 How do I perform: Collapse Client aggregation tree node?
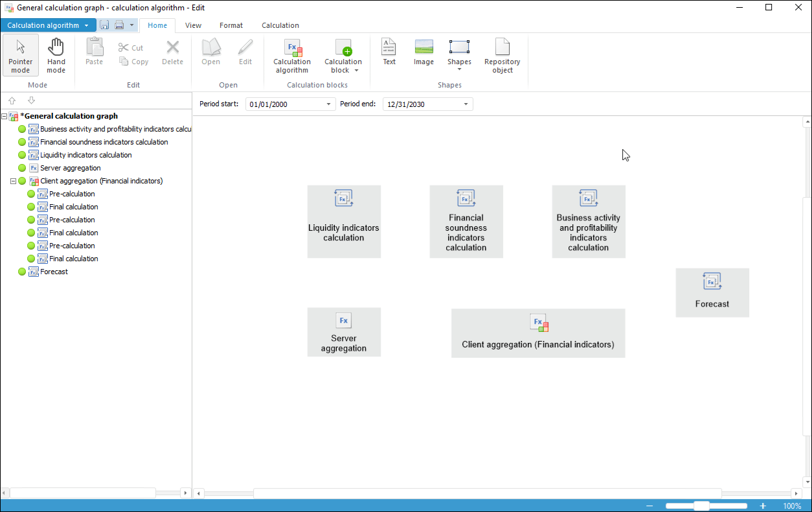[x=13, y=181]
